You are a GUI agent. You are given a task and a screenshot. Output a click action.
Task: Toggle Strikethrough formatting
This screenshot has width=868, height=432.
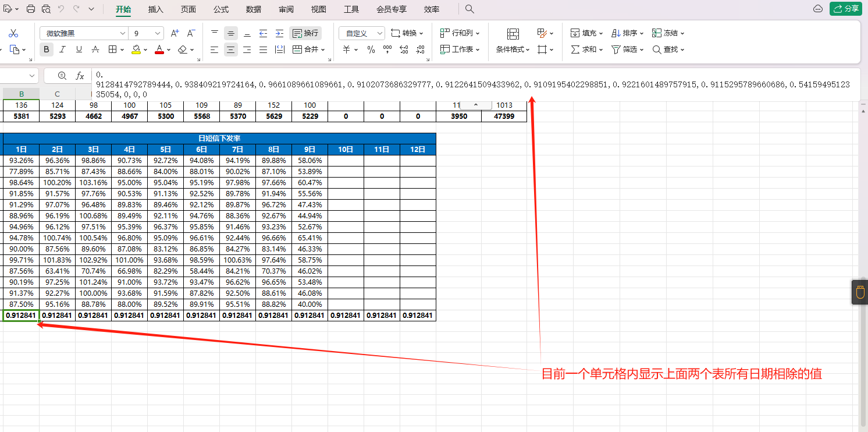pyautogui.click(x=95, y=49)
